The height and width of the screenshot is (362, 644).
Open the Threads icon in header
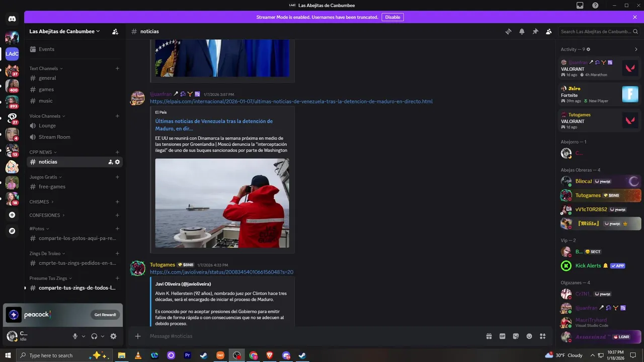pos(508,31)
